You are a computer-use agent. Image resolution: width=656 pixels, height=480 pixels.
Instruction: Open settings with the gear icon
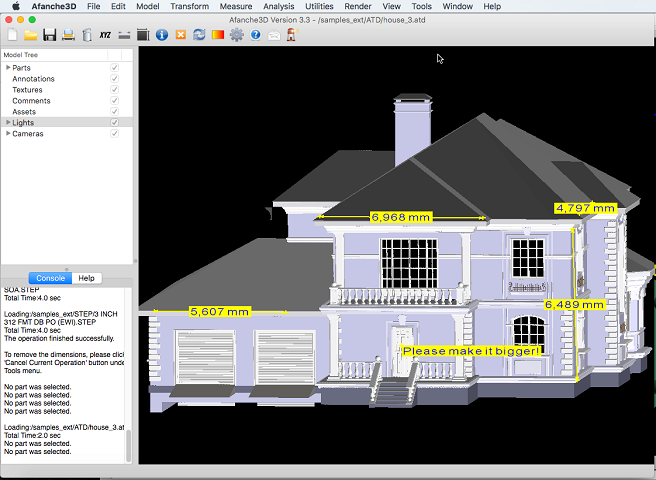tap(237, 35)
